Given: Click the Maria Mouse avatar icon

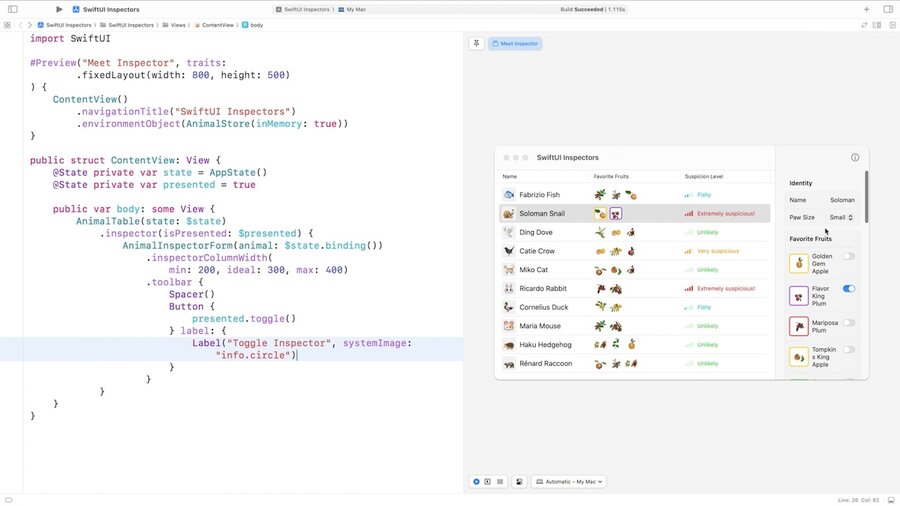Looking at the screenshot, I should coord(509,326).
